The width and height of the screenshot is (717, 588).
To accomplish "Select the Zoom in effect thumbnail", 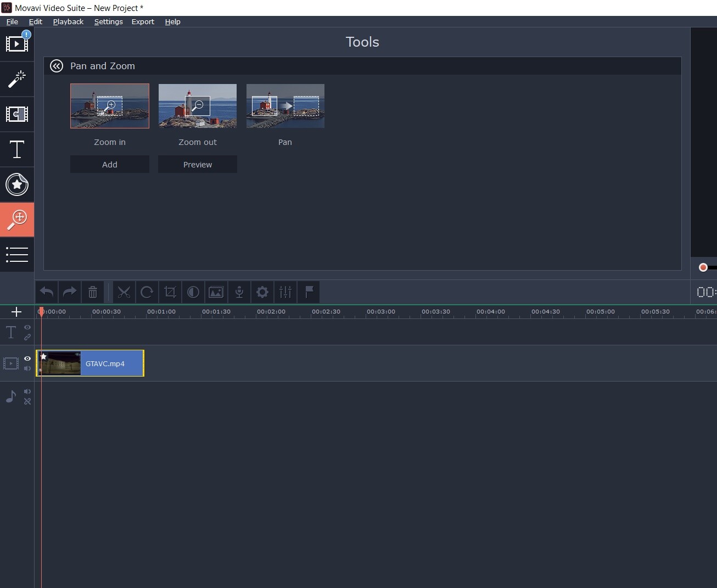I will point(110,106).
